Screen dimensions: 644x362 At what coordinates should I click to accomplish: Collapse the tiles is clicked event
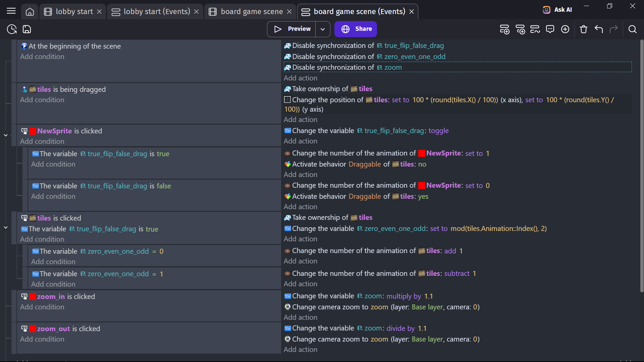(x=6, y=227)
